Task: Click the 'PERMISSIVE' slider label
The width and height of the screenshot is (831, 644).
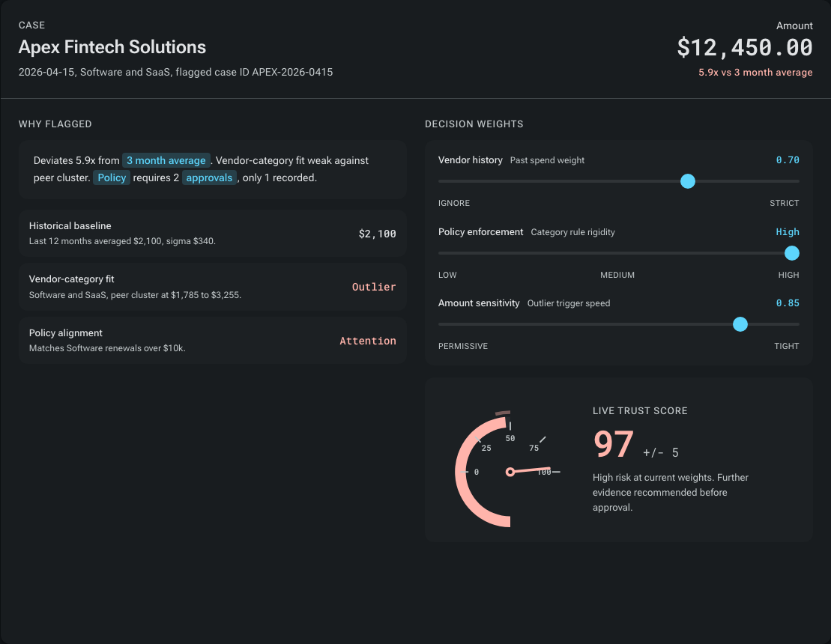Action: click(462, 346)
